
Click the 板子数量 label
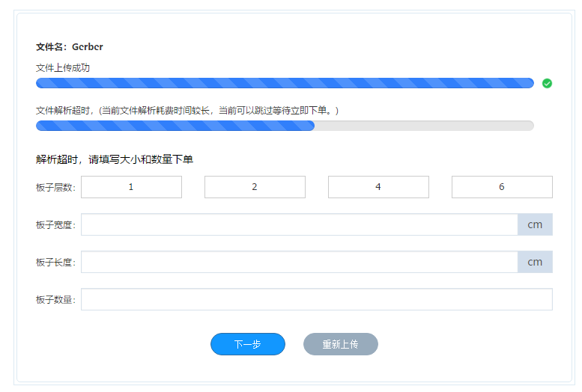(55, 300)
